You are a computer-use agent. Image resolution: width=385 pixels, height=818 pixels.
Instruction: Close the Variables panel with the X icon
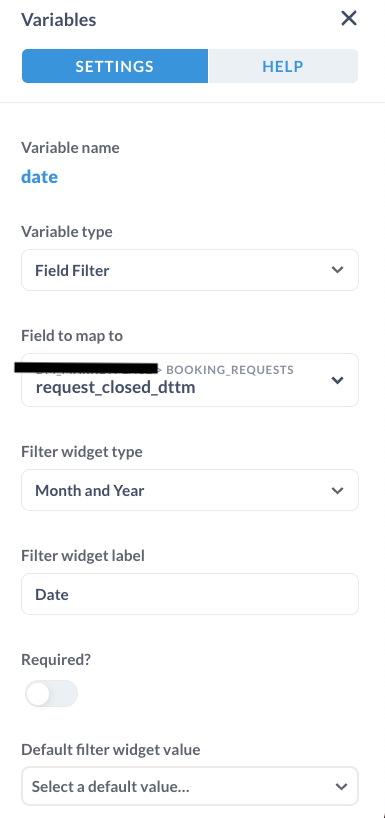click(x=348, y=19)
